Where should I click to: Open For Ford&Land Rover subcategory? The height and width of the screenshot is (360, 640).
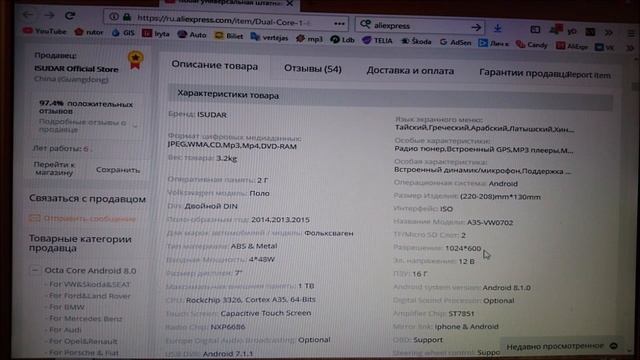(89, 296)
